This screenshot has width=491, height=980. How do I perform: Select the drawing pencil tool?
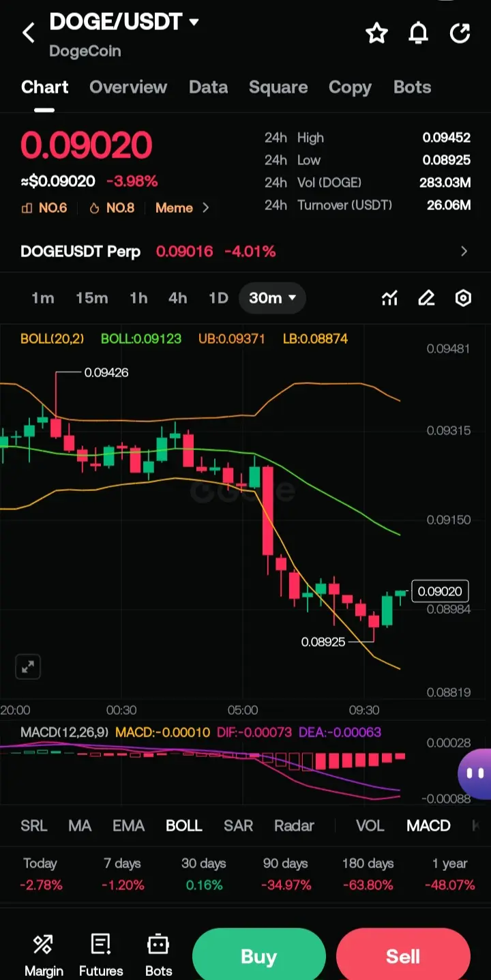(x=426, y=298)
